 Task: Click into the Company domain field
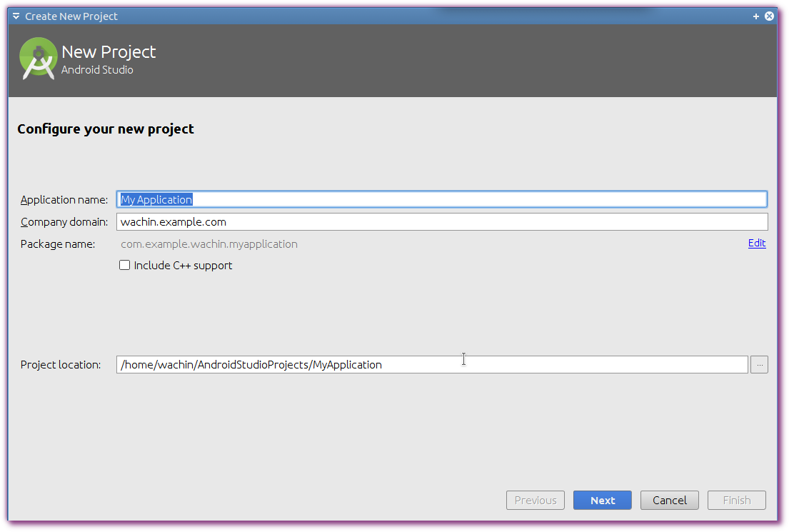pyautogui.click(x=442, y=222)
